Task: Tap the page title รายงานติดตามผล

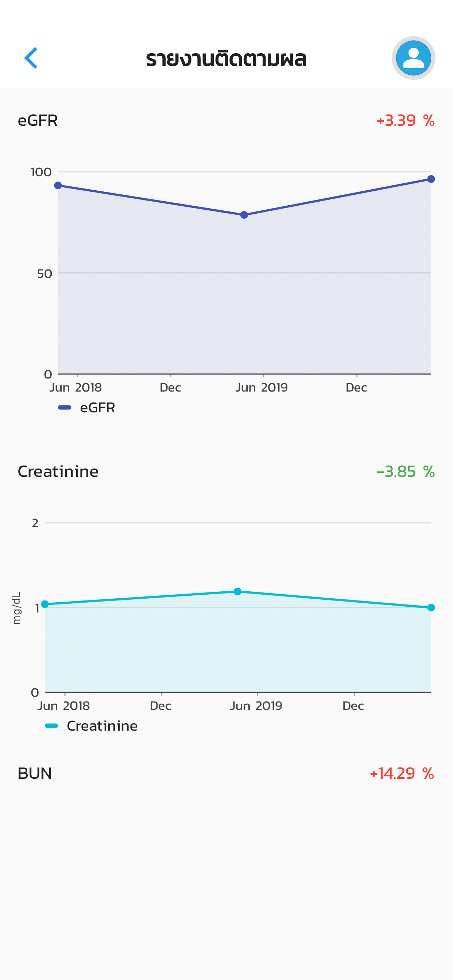Action: [x=226, y=59]
